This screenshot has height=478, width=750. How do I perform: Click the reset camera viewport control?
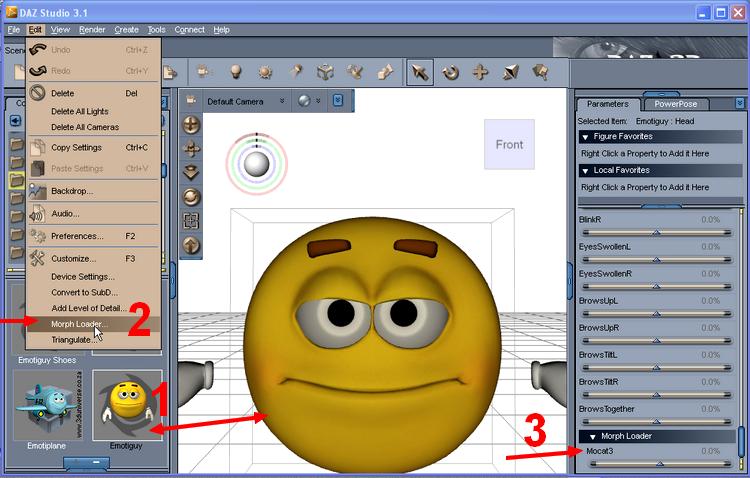pos(191,197)
